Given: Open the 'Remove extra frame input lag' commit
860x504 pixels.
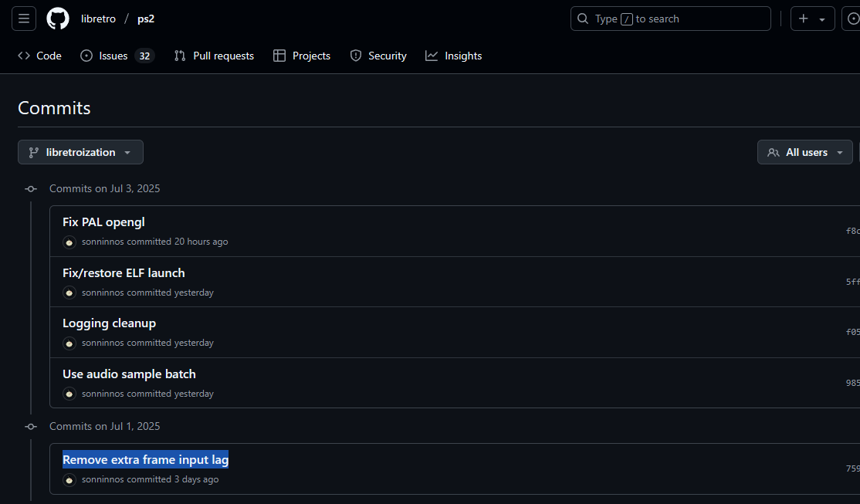Looking at the screenshot, I should [145, 459].
